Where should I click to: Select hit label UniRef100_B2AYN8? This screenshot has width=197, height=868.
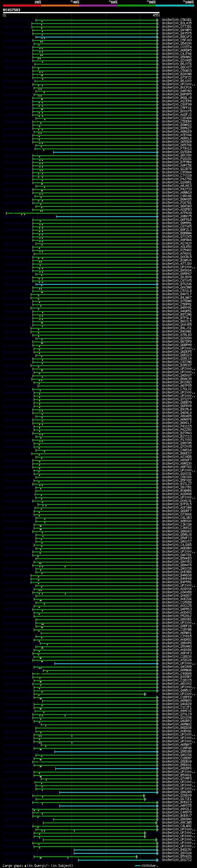[176, 74]
